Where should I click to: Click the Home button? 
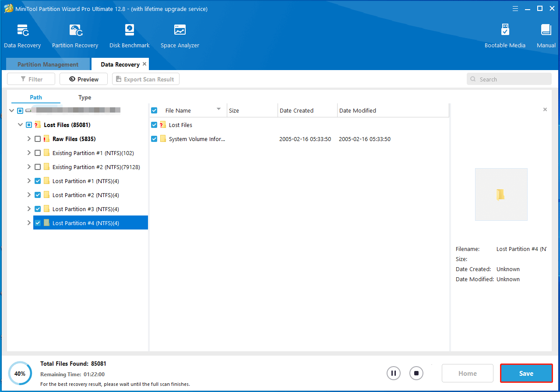click(x=468, y=374)
